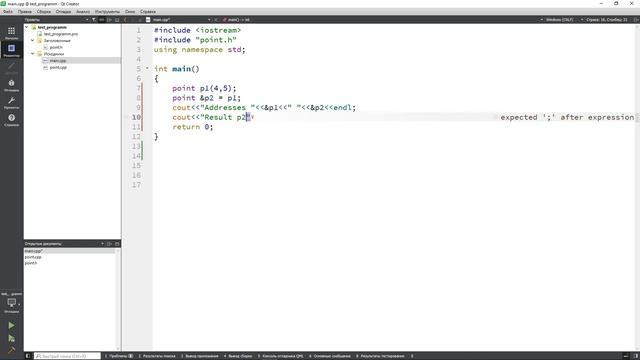This screenshot has height=360, width=640.
Task: Open the Файл menu
Action: [8, 12]
